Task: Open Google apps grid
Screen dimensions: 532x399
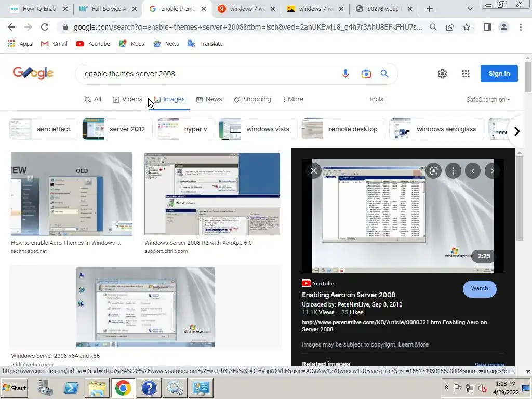Action: click(x=465, y=74)
